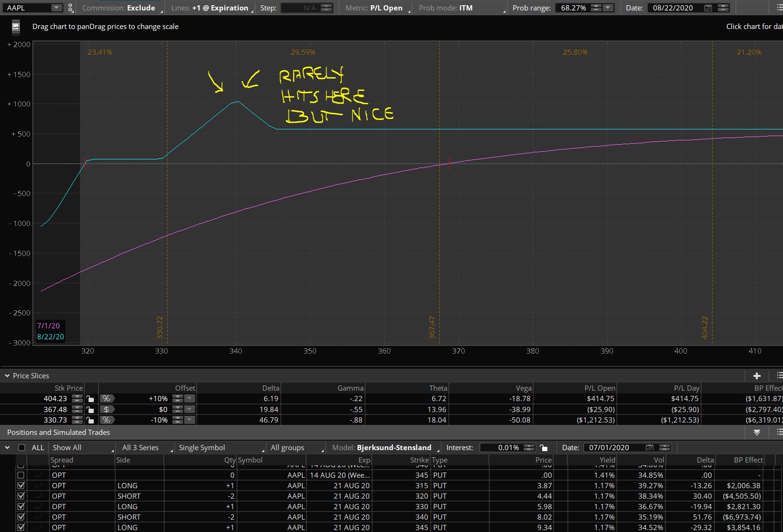
Task: Enable the unchecked 14 AUG 345 put row
Action: coord(20,475)
